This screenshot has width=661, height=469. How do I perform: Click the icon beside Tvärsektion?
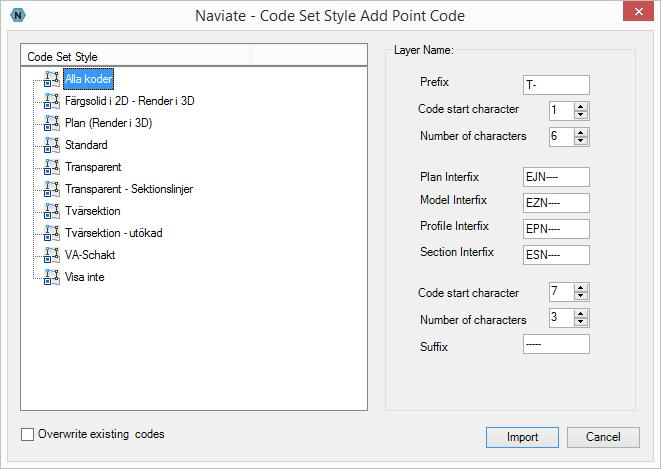[52, 211]
